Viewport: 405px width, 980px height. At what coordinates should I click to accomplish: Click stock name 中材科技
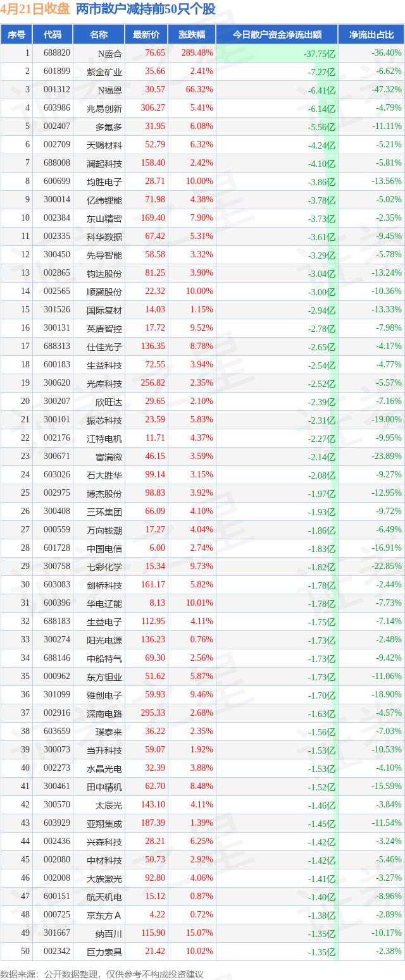coord(104,860)
